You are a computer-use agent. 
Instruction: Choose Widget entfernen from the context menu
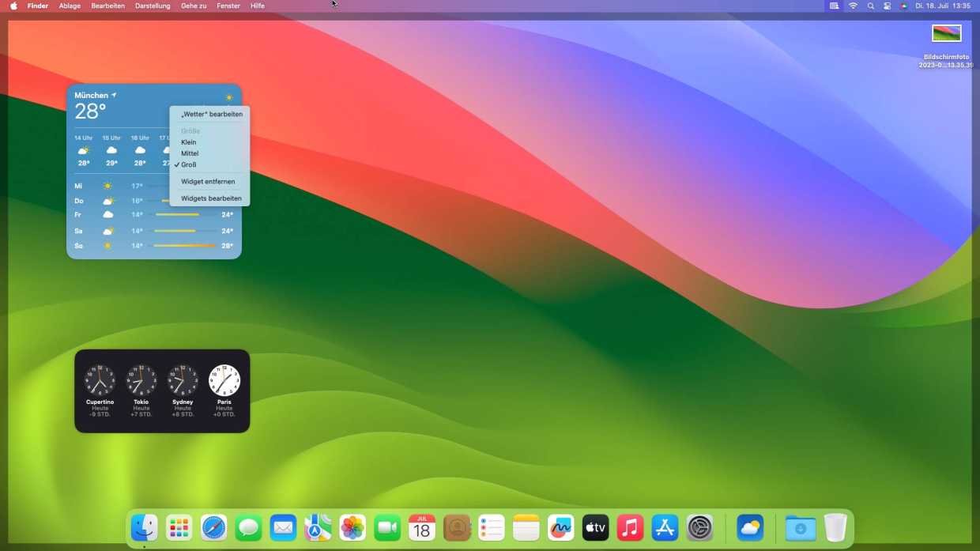point(208,181)
